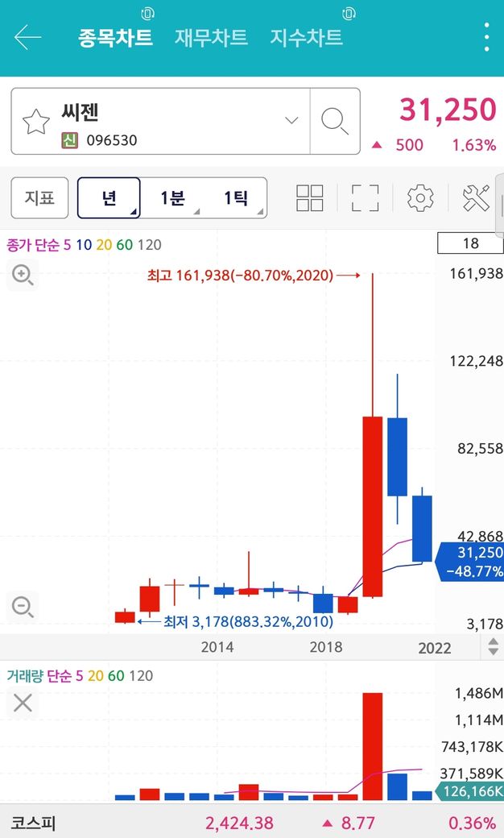Switch to the 재무차트 tab
The image size is (504, 838).
tap(212, 37)
